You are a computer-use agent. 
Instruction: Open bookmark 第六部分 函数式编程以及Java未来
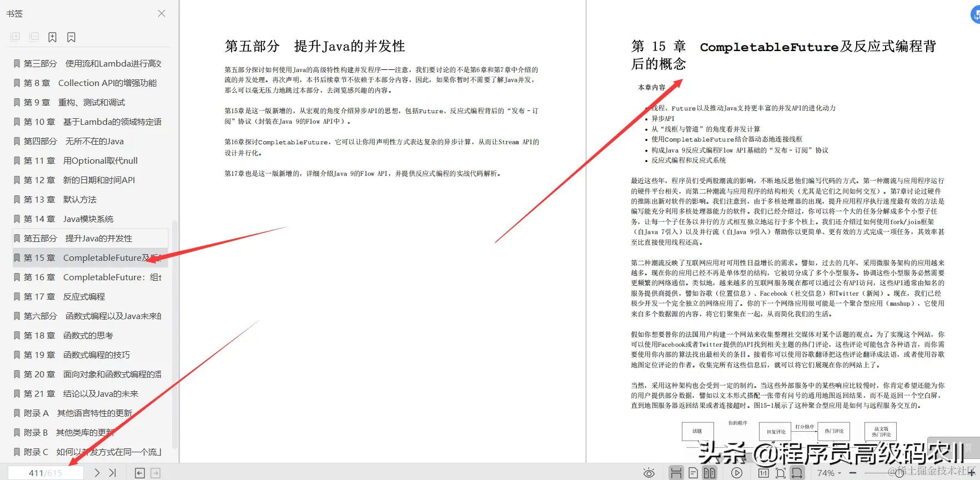pyautogui.click(x=91, y=316)
